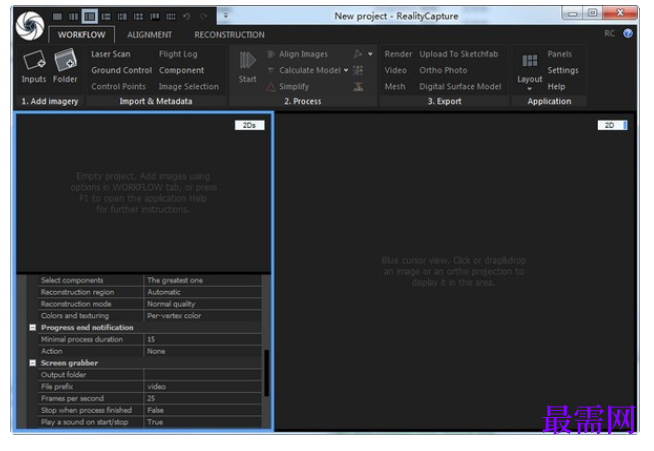Screen dimensions: 654x451
Task: Click Calculate Model
Action: tap(310, 70)
